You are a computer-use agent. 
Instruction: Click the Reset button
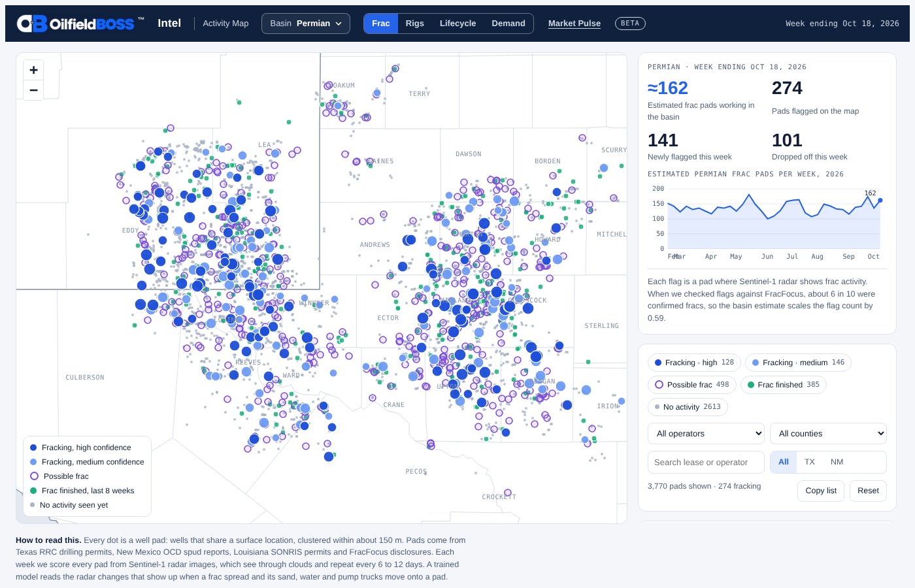[868, 491]
